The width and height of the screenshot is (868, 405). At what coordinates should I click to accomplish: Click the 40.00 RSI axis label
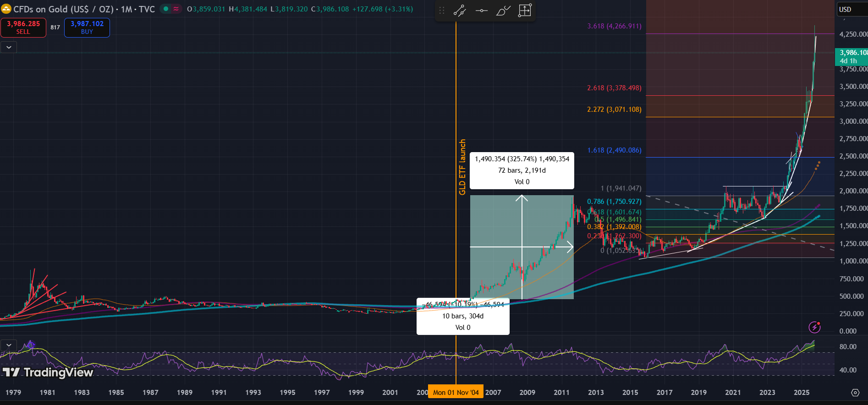pos(848,370)
